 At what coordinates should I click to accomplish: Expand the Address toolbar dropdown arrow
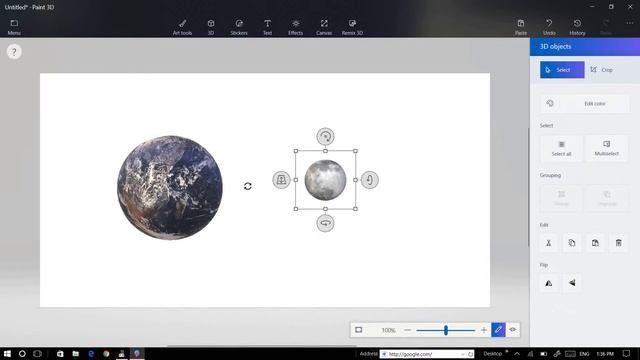(x=462, y=354)
